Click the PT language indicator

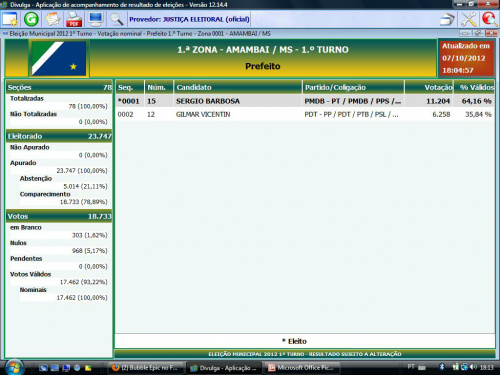click(411, 367)
